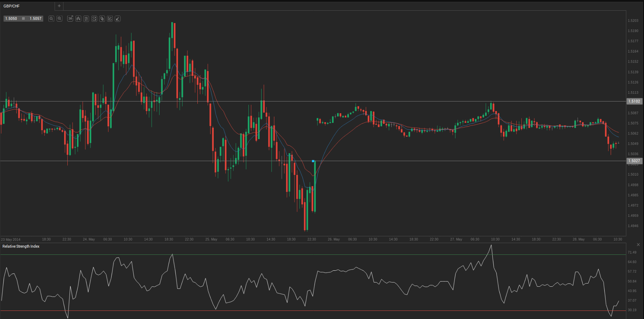Screen dimensions: 644x319
Task: Click the 71.49 RSI axis value
Action: pyautogui.click(x=632, y=253)
